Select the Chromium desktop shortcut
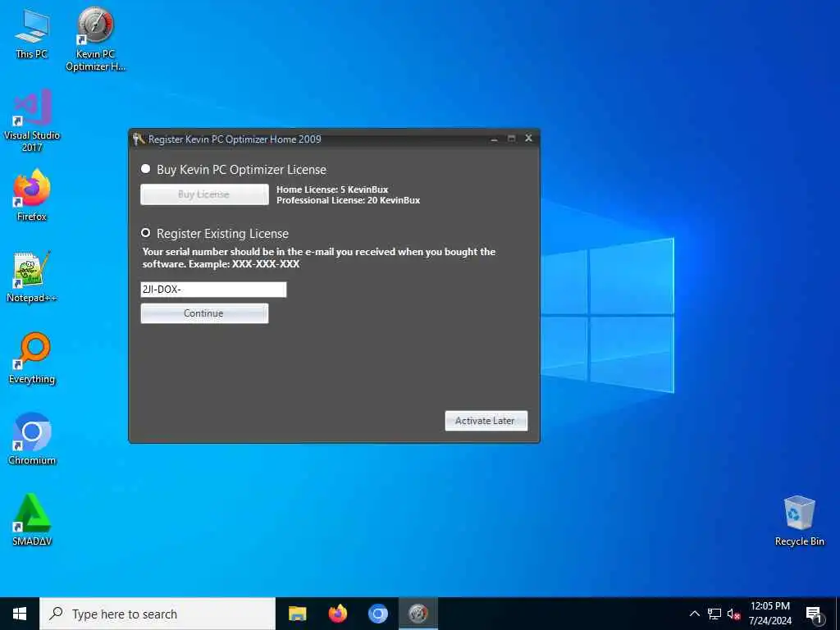Image resolution: width=840 pixels, height=630 pixels. click(32, 440)
